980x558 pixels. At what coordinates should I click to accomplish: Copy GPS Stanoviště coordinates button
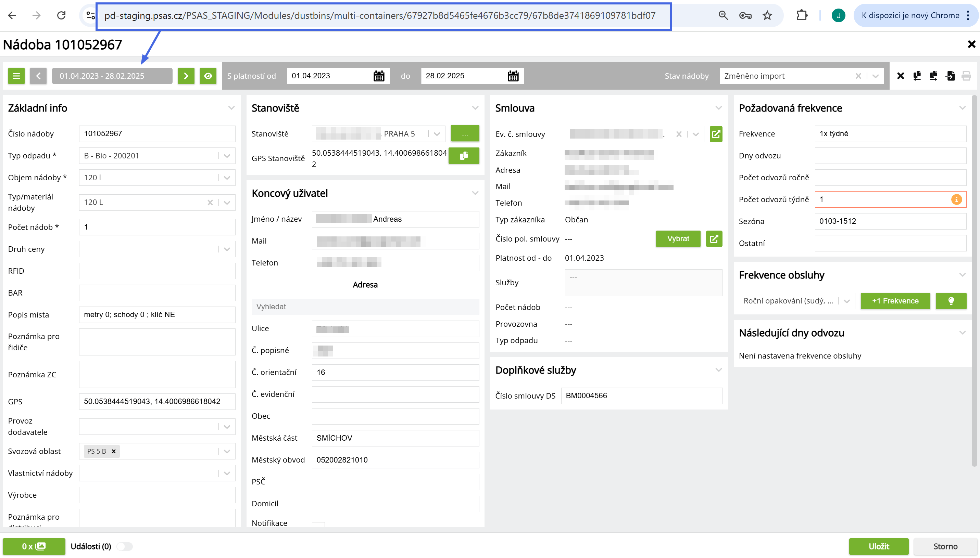pyautogui.click(x=464, y=156)
